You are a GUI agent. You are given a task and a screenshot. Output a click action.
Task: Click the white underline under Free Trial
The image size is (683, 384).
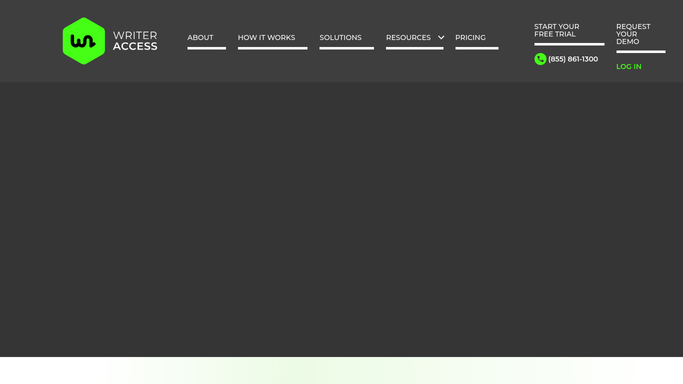pyautogui.click(x=569, y=44)
